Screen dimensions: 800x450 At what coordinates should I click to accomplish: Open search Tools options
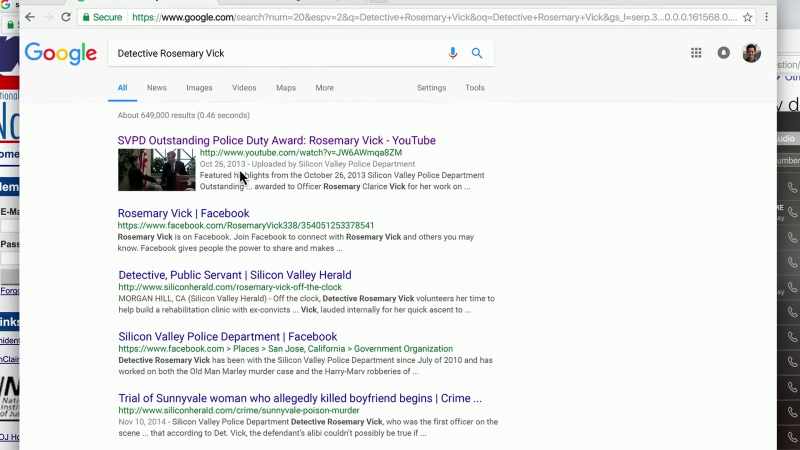click(x=474, y=88)
